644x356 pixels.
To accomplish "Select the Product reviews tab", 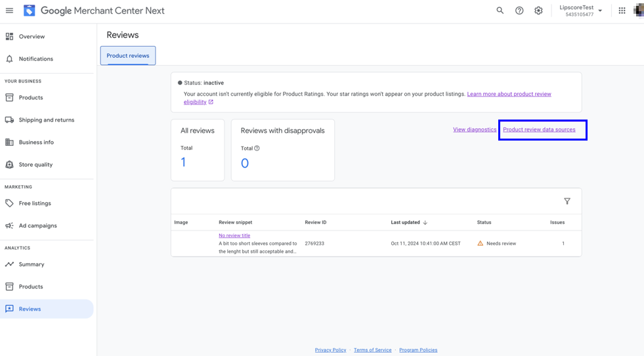I will [128, 56].
